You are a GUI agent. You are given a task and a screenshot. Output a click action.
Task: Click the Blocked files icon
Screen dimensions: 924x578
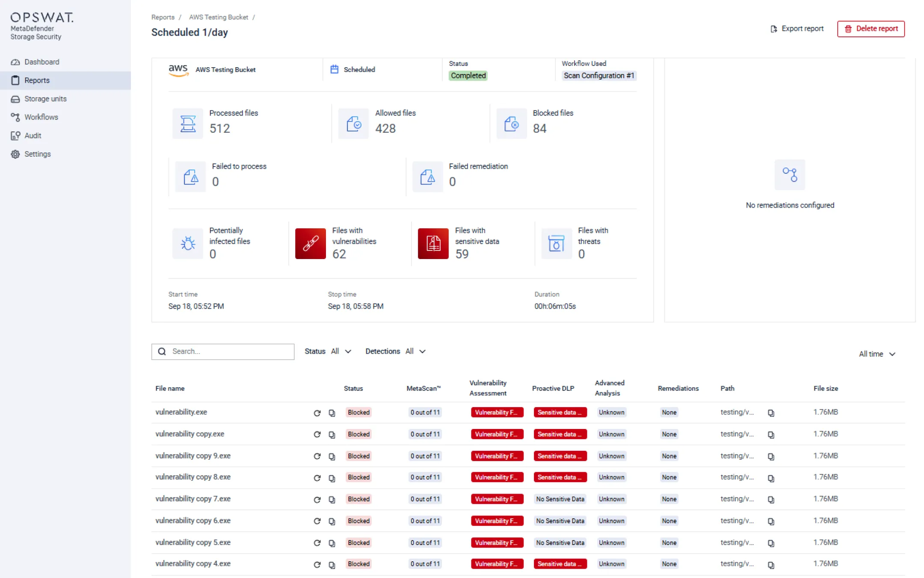pos(511,124)
